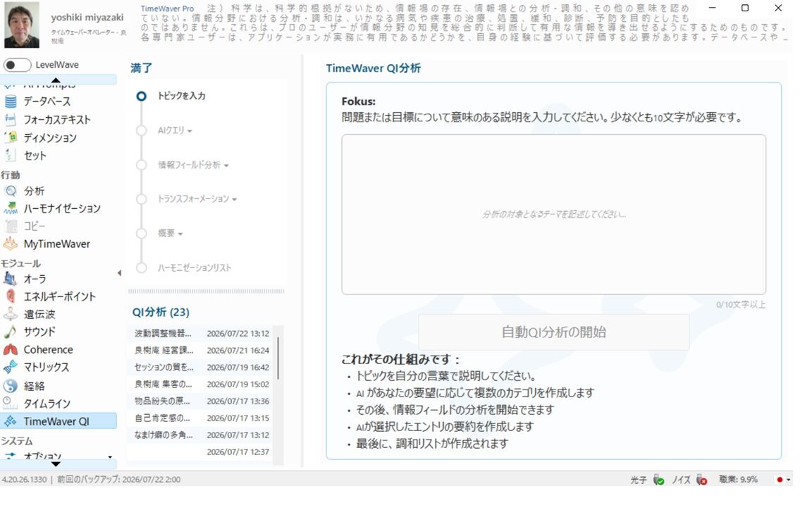The width and height of the screenshot is (812, 508).
Task: Click the Fokus topic text area
Action: [x=553, y=214]
